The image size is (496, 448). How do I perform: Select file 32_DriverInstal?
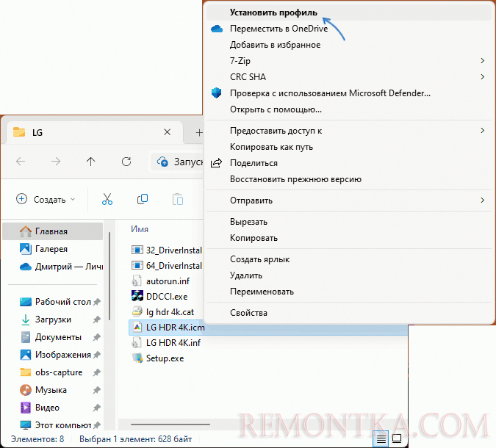(166, 250)
